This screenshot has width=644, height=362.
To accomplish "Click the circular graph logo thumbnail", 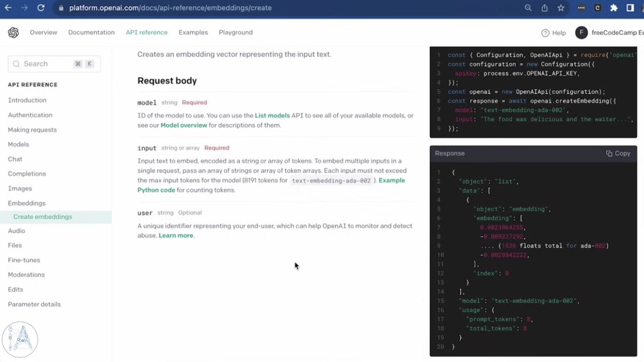I will click(20, 340).
